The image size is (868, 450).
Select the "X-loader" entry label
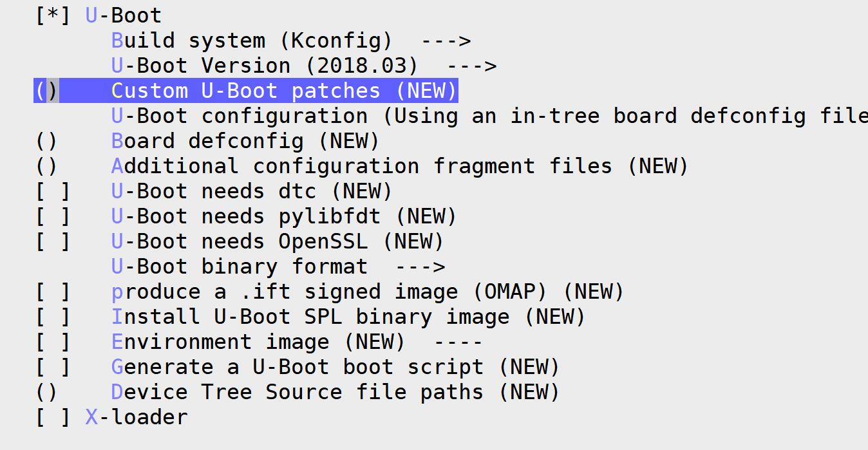coord(135,417)
